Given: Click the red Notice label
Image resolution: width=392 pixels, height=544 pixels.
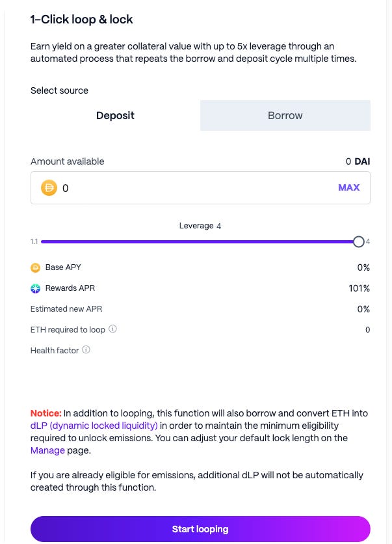Looking at the screenshot, I should [46, 413].
